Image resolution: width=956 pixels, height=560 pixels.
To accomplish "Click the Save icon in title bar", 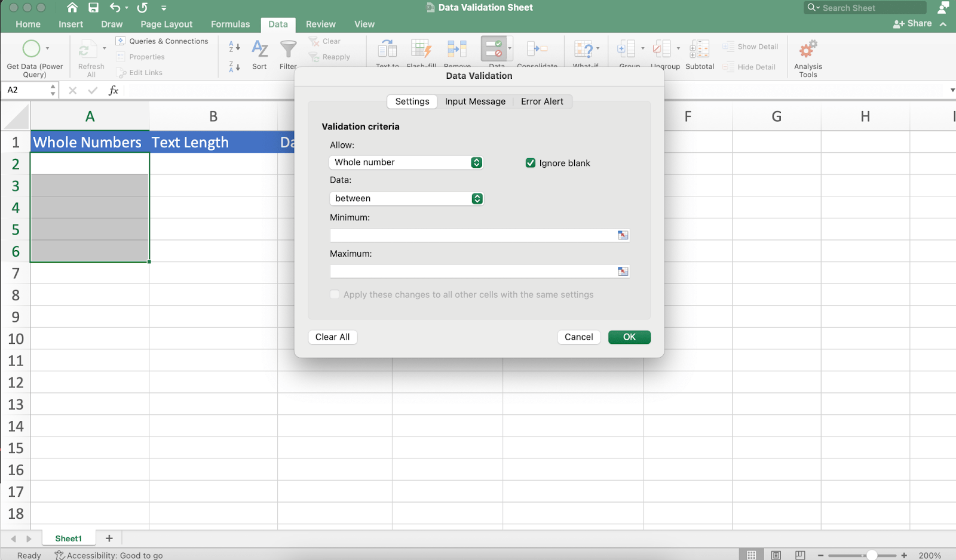I will pyautogui.click(x=93, y=8).
